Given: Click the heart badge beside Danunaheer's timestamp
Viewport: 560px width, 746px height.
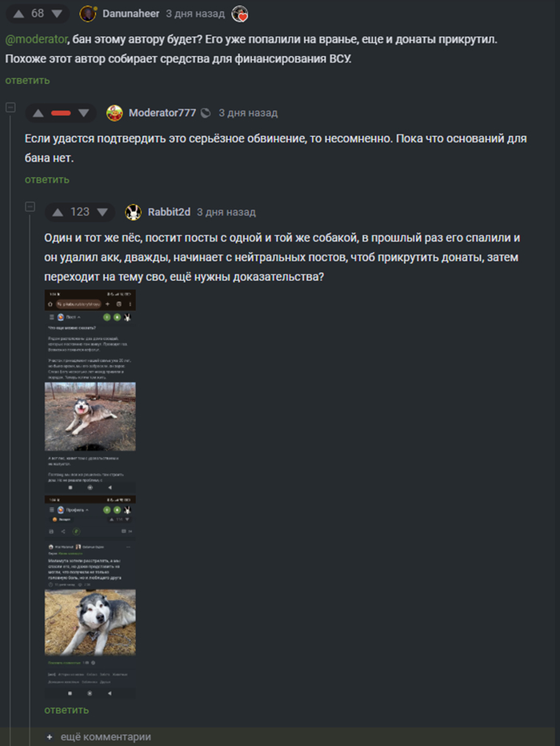Looking at the screenshot, I should pyautogui.click(x=240, y=14).
